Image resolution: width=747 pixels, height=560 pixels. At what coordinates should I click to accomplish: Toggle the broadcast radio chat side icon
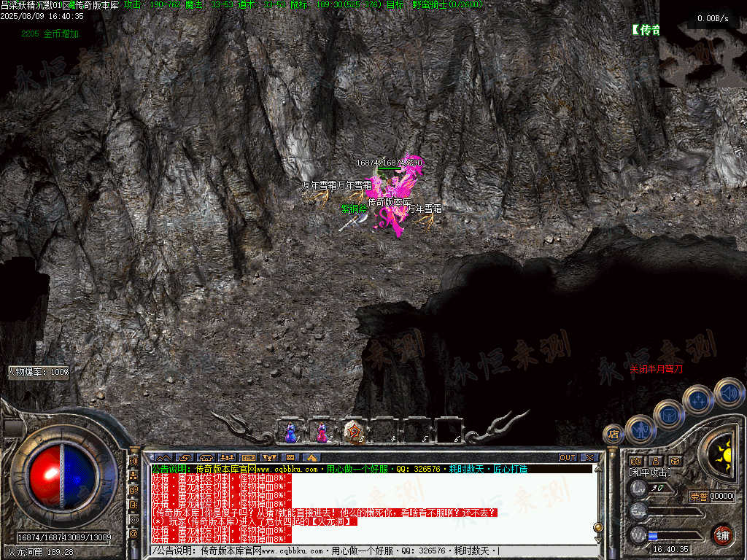(134, 519)
